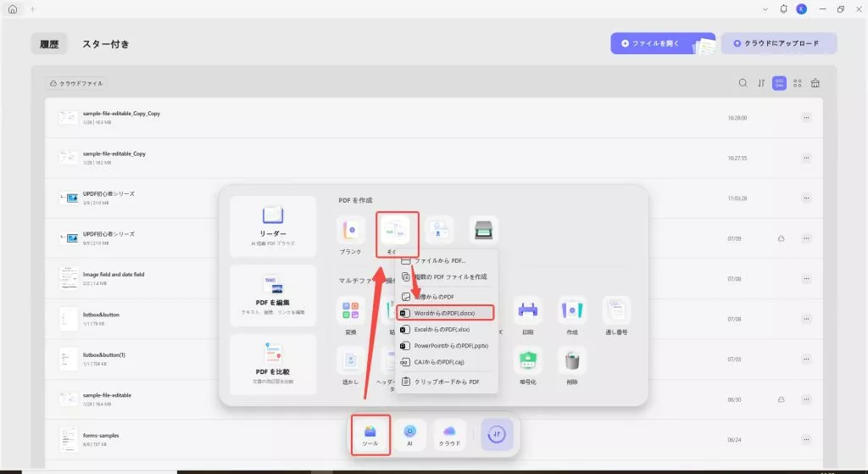Open the 変換 tool
This screenshot has width=868, height=474.
[x=350, y=315]
